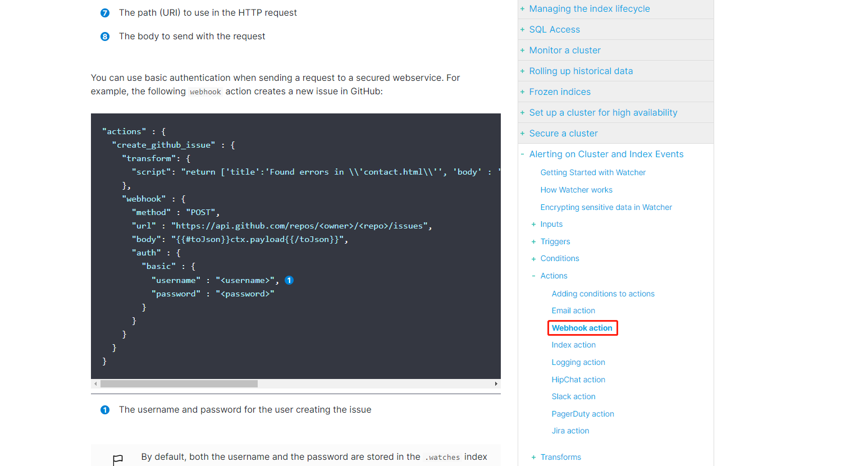Open Getting Started with Watcher

[593, 173]
